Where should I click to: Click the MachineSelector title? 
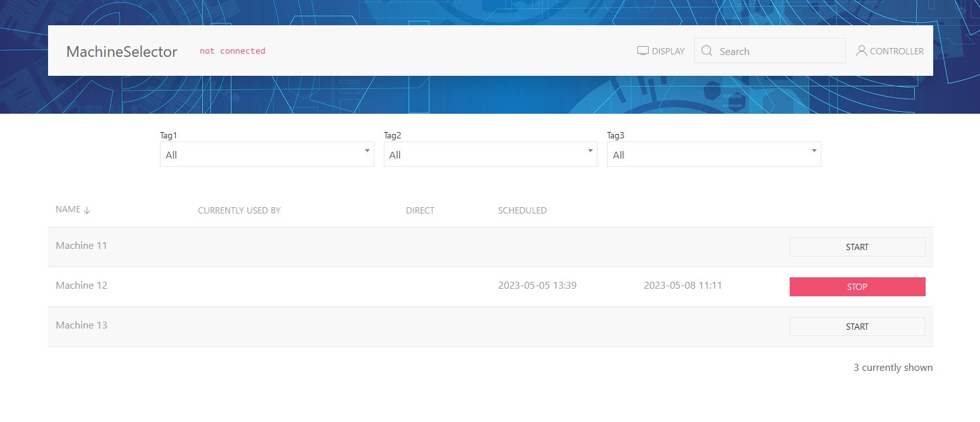pos(122,52)
